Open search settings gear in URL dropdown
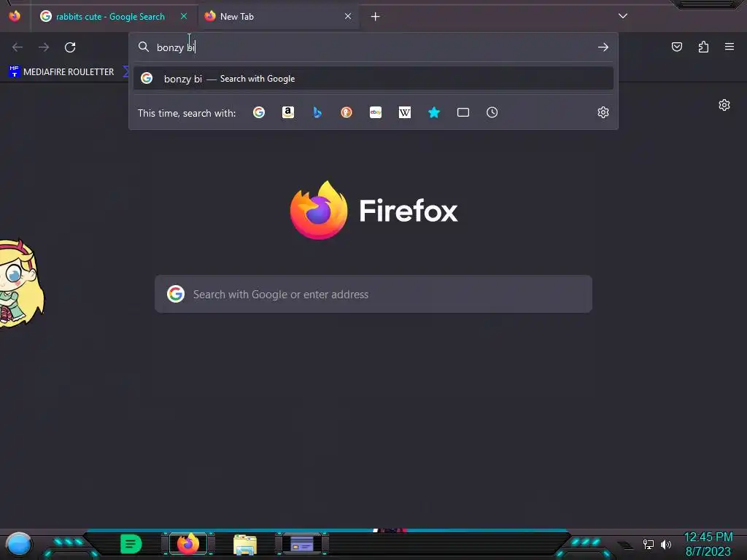 (x=603, y=112)
